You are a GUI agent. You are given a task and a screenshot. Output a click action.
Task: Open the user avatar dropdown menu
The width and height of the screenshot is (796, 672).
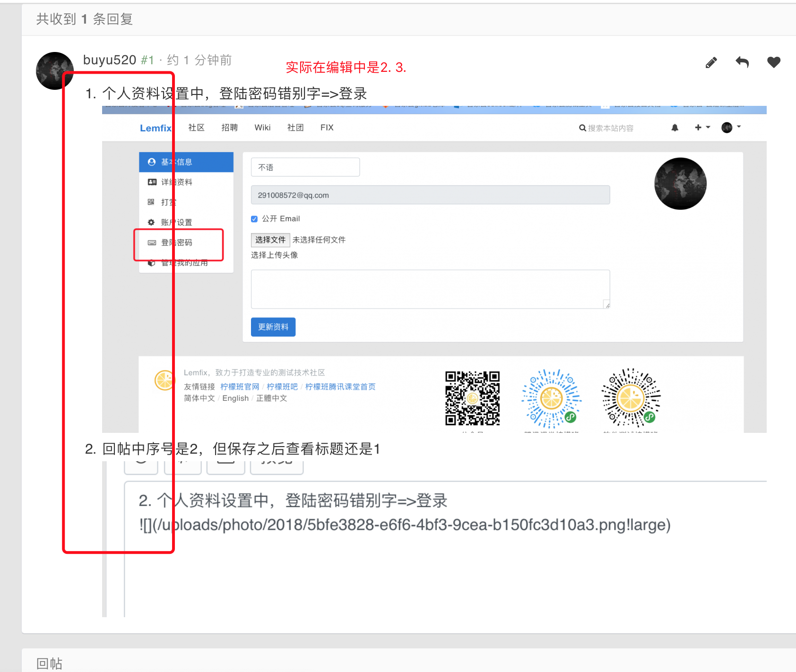[731, 127]
